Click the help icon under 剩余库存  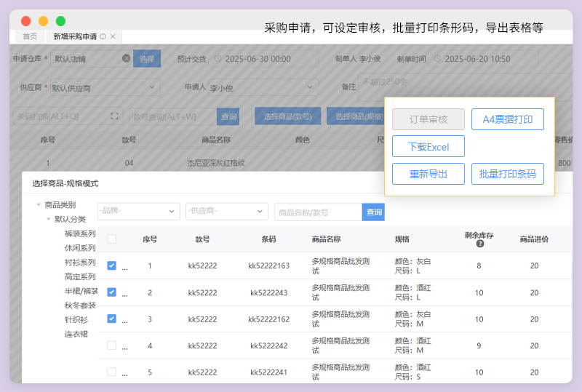(479, 244)
